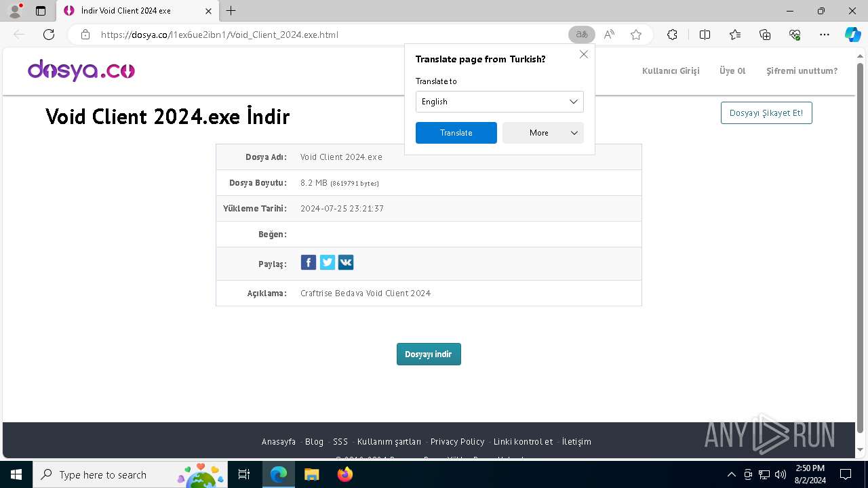The height and width of the screenshot is (488, 868).
Task: Open Task View on taskbar
Action: point(245,474)
